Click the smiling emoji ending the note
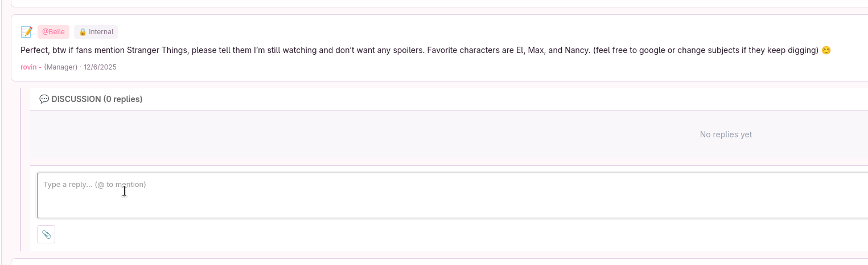Screen dimensions: 868x265 click(826, 50)
